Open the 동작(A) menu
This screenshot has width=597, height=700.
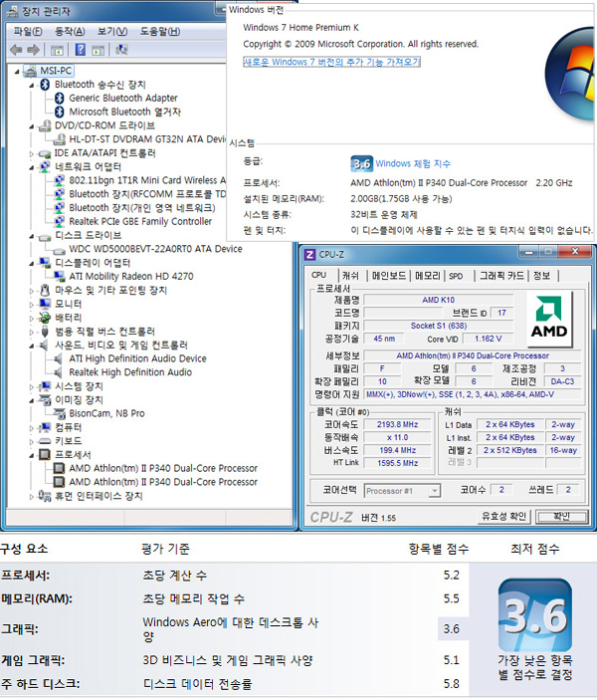pos(70,31)
